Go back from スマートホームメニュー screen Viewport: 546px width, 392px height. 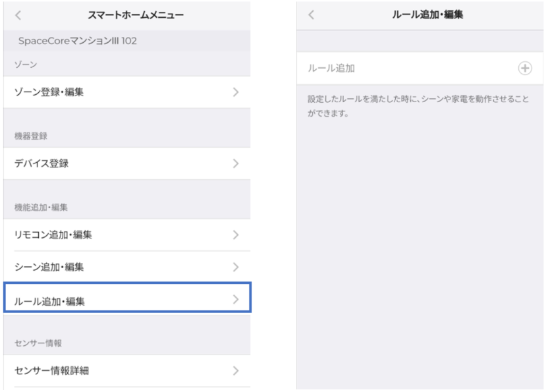pyautogui.click(x=18, y=15)
